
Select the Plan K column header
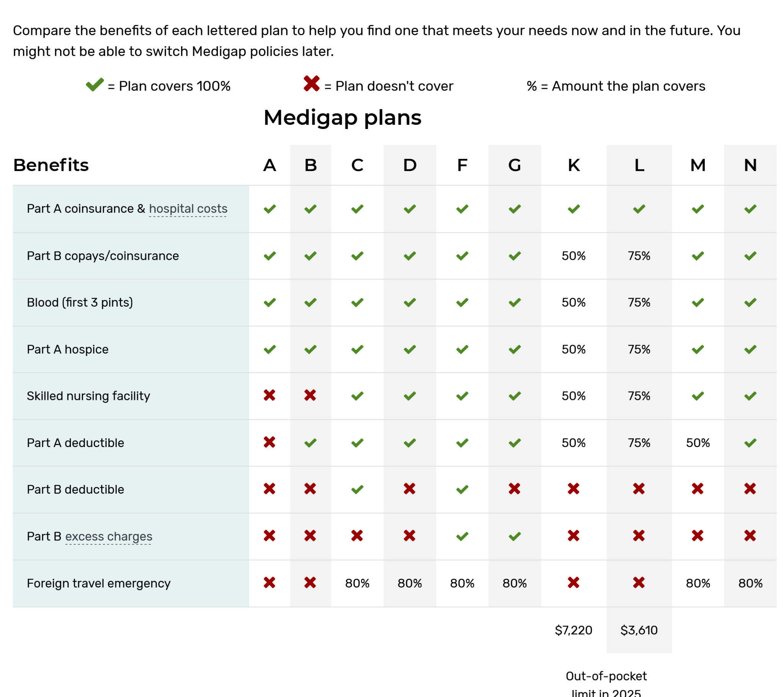573,165
